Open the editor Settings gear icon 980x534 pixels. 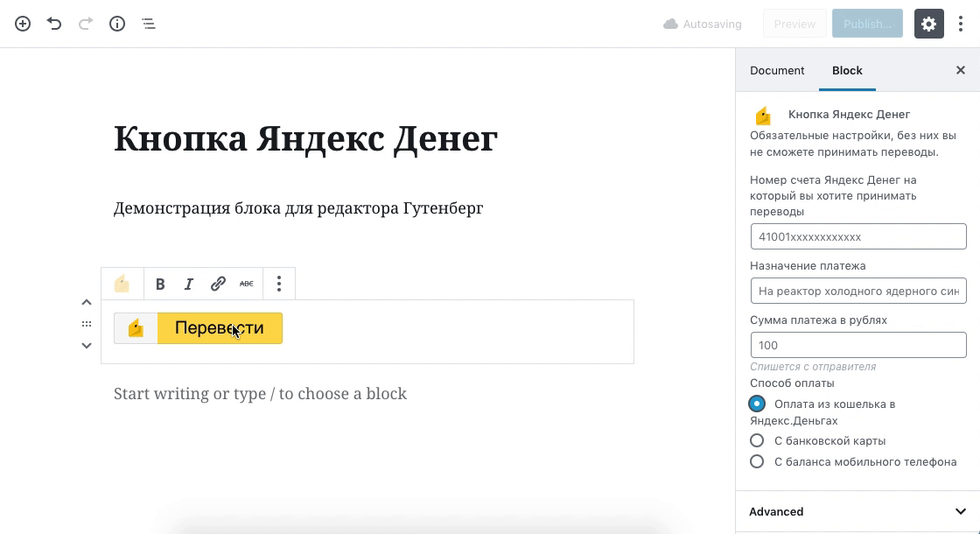click(x=929, y=24)
